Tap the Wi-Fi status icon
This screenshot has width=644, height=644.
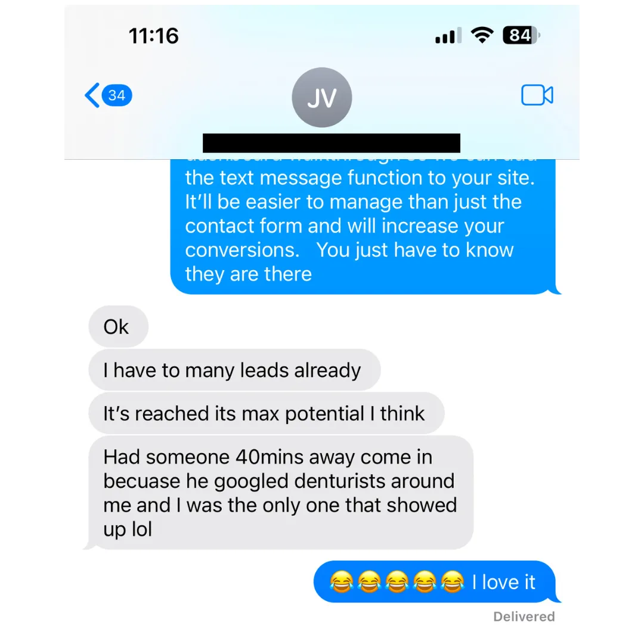coord(482,35)
